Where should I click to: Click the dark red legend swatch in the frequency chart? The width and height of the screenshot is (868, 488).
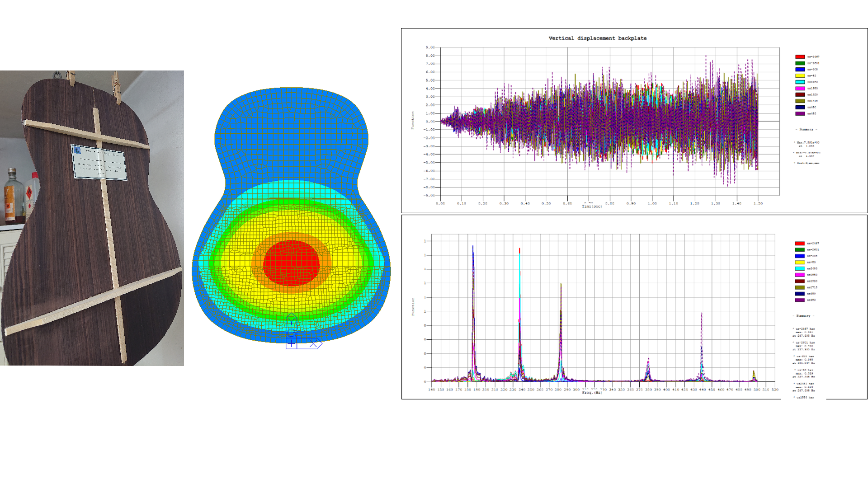coord(800,282)
